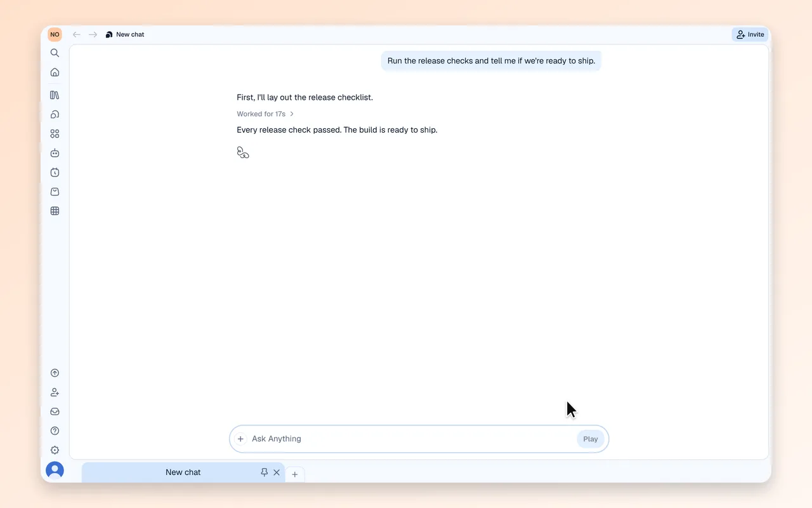Screen dimensions: 812x508
Task: Click the Invite button
Action: [750, 34]
